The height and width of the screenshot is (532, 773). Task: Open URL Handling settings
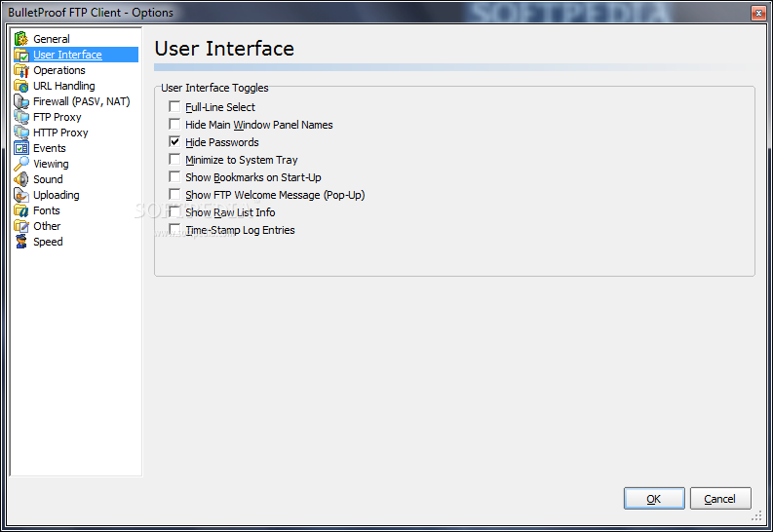64,86
